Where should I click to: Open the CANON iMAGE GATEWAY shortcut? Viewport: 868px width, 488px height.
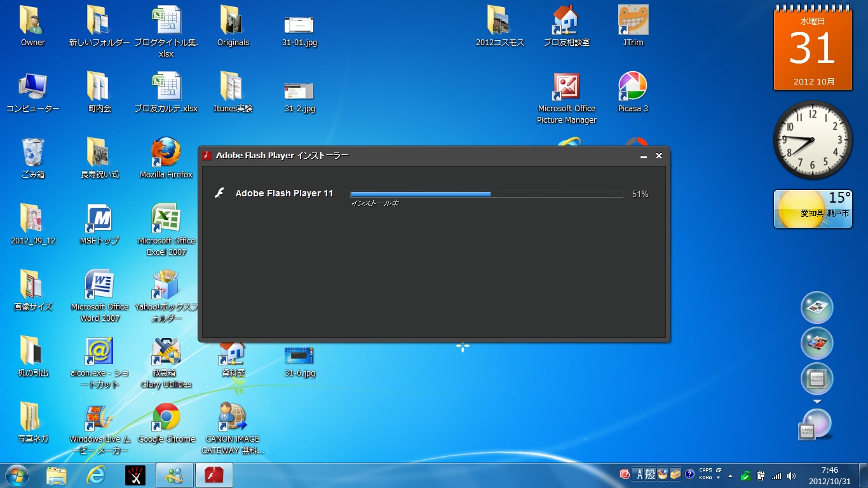233,428
